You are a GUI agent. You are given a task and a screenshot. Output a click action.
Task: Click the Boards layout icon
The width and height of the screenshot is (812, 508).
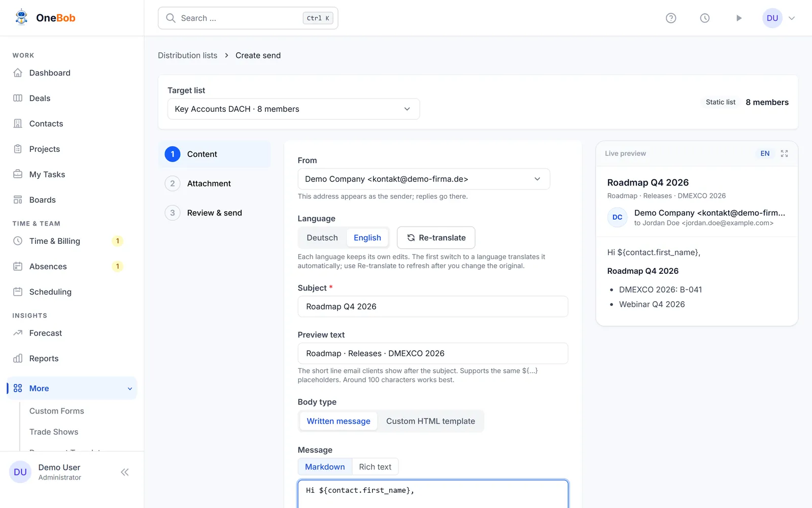(x=18, y=200)
